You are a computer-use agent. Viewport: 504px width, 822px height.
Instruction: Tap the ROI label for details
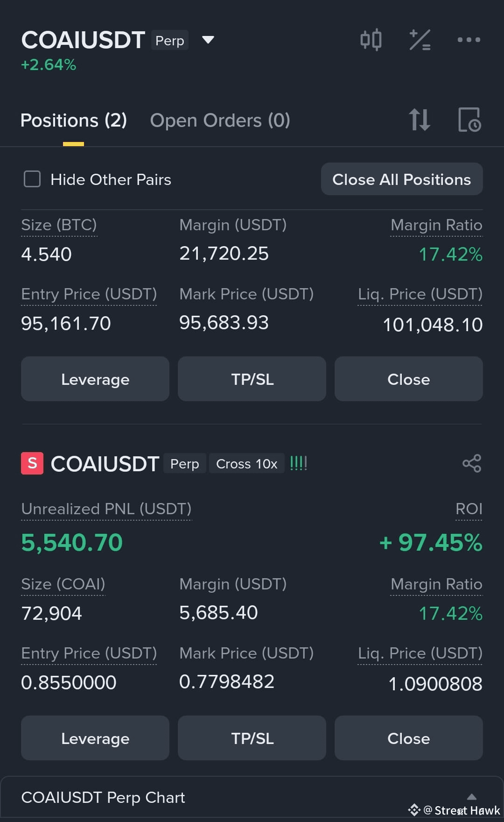click(x=469, y=509)
